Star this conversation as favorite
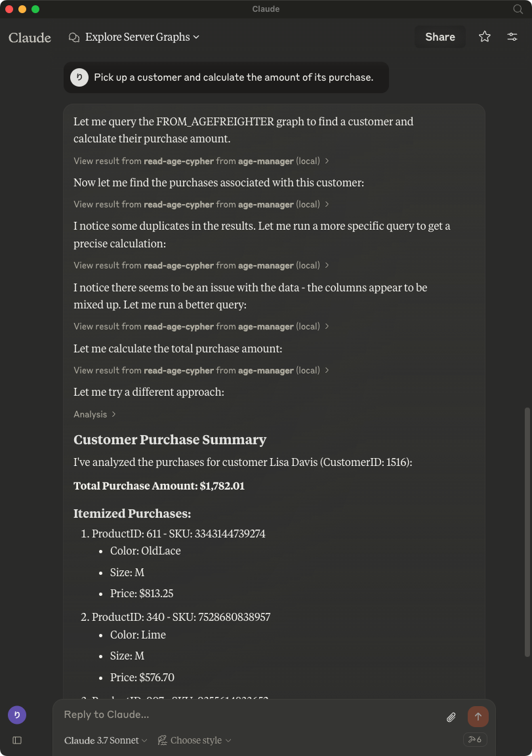 (x=484, y=37)
